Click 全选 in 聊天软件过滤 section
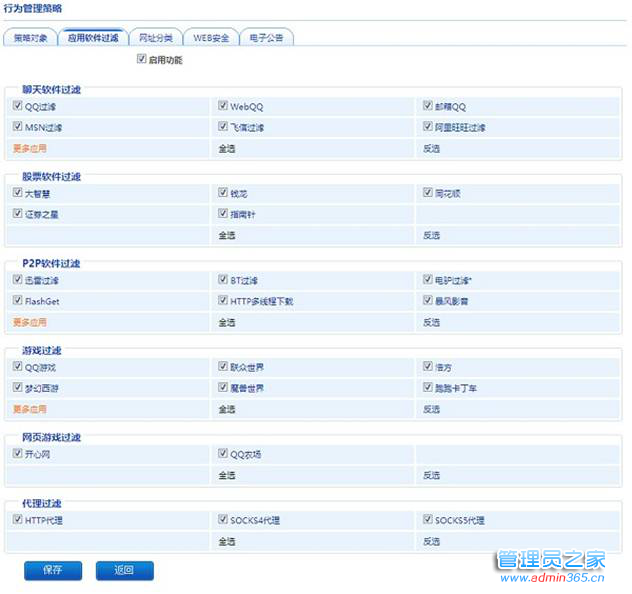The image size is (632, 594). (227, 148)
